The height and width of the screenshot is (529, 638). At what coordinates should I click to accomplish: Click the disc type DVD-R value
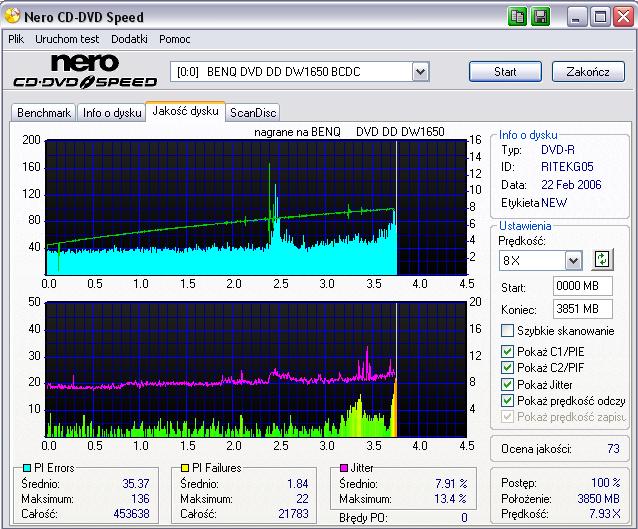(558, 150)
